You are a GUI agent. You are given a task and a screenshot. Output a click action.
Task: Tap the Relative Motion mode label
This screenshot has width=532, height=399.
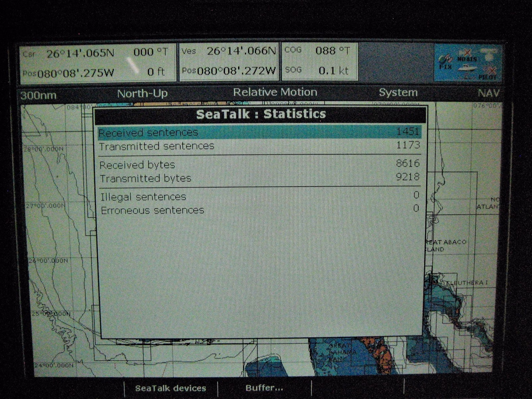[x=275, y=92]
